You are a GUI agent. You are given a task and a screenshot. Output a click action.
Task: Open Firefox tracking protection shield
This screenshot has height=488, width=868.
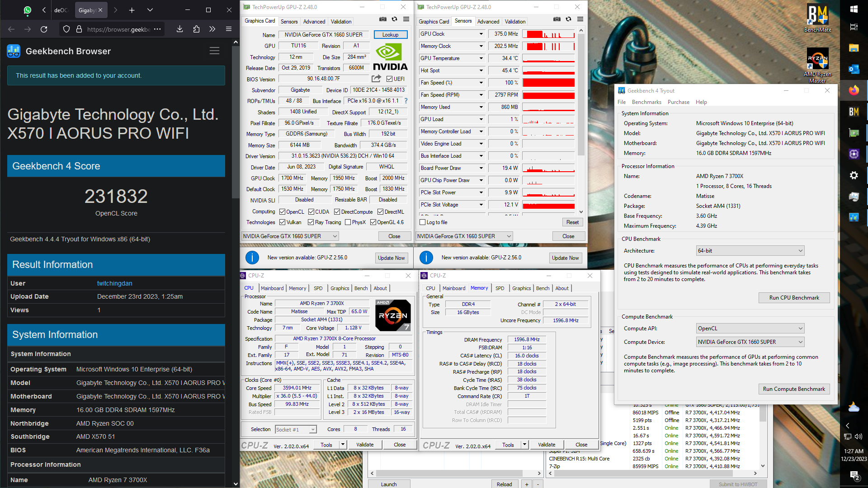66,29
